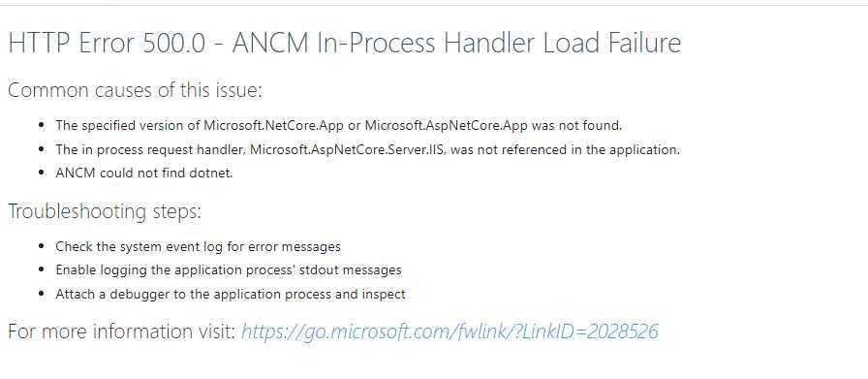Click the bullet before 'The specified version'
This screenshot has height=379, width=868.
(42, 125)
